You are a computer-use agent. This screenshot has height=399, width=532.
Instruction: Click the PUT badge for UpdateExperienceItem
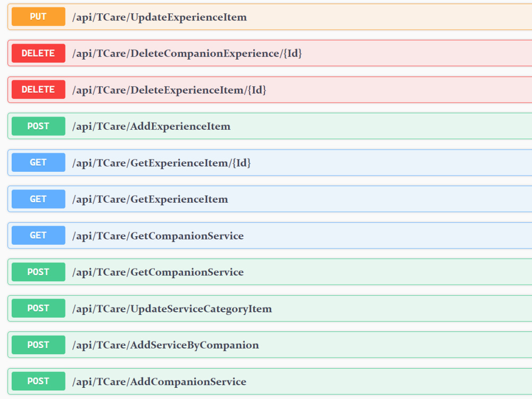38,16
